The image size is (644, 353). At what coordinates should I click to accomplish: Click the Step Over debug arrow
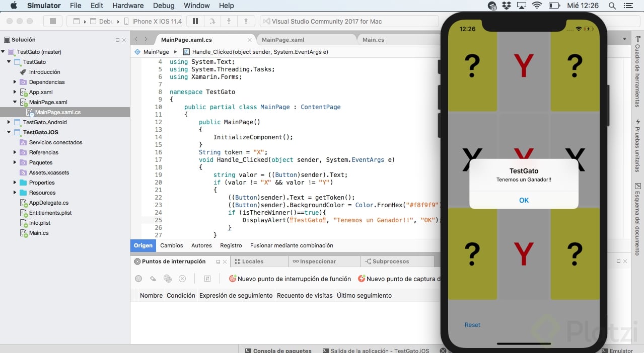(212, 21)
